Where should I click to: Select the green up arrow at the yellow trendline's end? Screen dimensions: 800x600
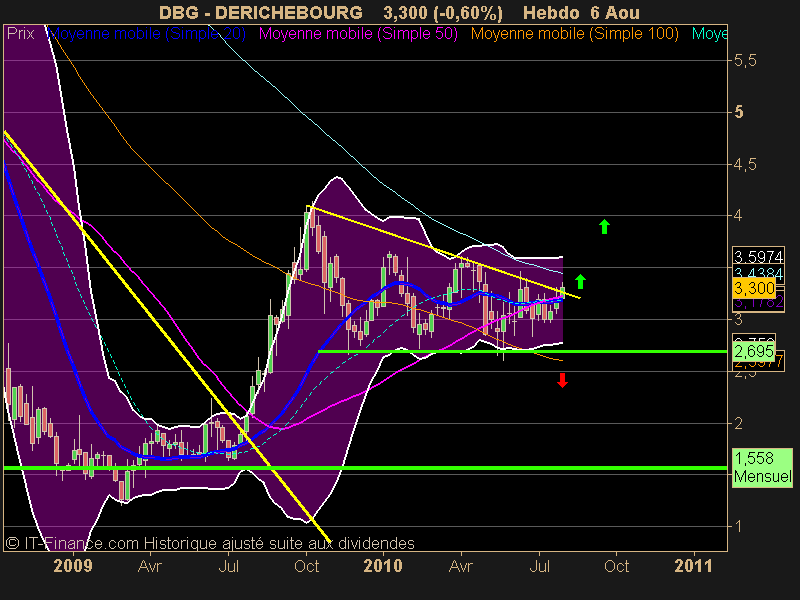pyautogui.click(x=580, y=282)
